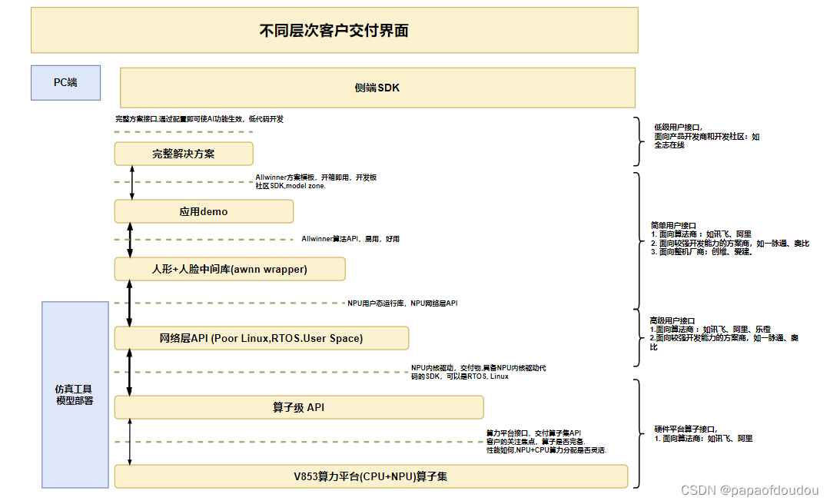Click the 高级用户接口 heading

672,321
